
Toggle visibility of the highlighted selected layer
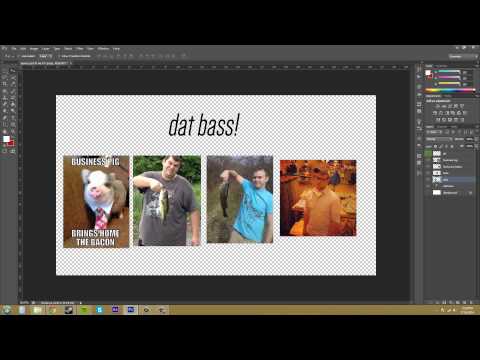coord(428,180)
